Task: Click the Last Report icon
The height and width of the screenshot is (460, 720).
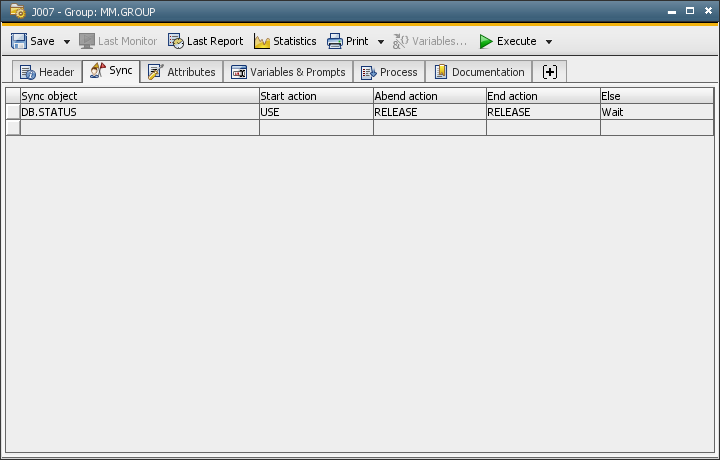Action: click(175, 41)
